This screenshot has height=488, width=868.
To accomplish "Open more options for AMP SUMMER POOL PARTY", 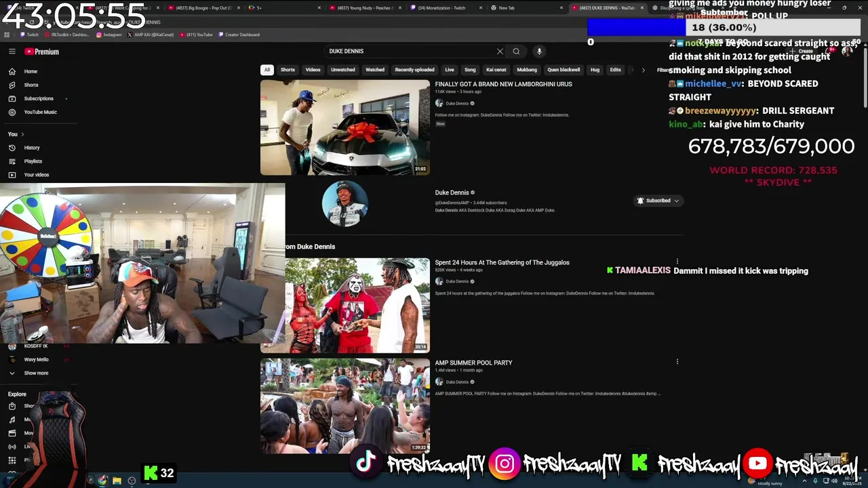I will [677, 362].
